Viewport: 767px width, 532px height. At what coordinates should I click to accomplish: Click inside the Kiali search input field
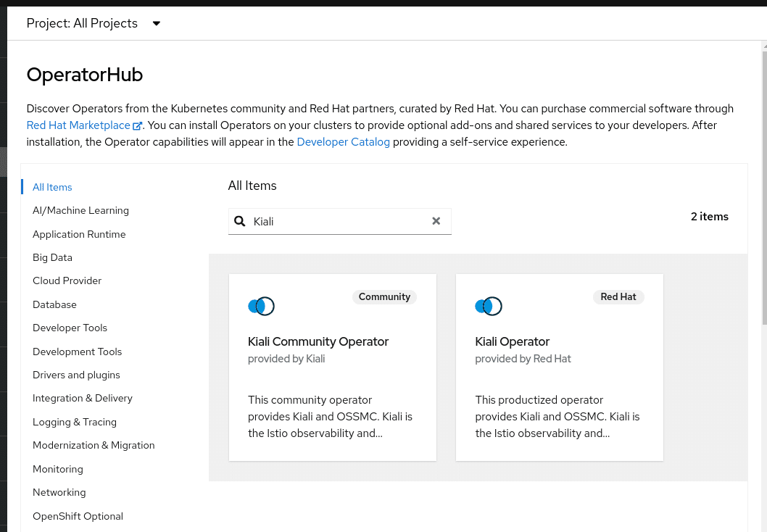coord(341,221)
